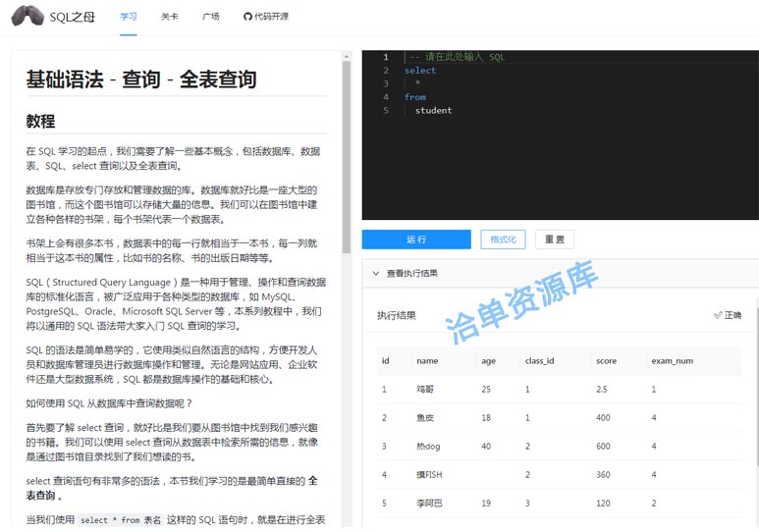Click the tutorial panel vertical scrollbar
The width and height of the screenshot is (759, 532).
pyautogui.click(x=346, y=157)
